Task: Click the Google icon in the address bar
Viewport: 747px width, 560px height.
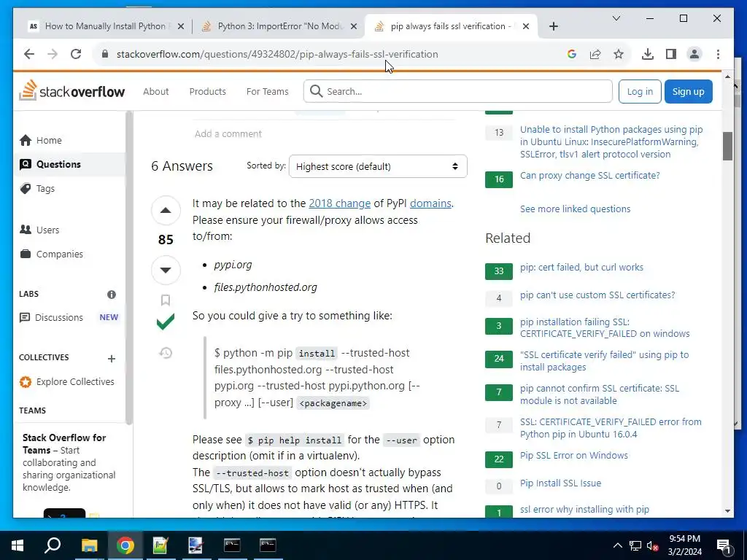Action: click(x=572, y=54)
